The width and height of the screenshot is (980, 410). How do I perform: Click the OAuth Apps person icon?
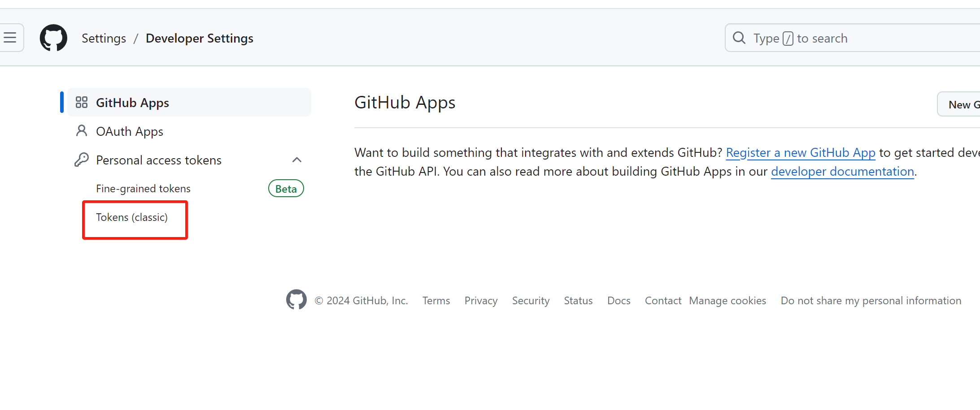[x=82, y=131]
